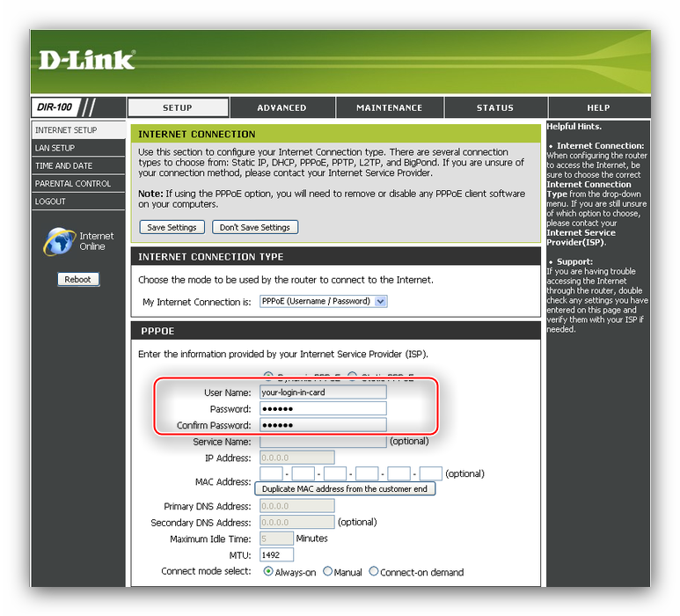Open the Internet Connection type dropdown
This screenshot has height=616, width=680.
(323, 301)
